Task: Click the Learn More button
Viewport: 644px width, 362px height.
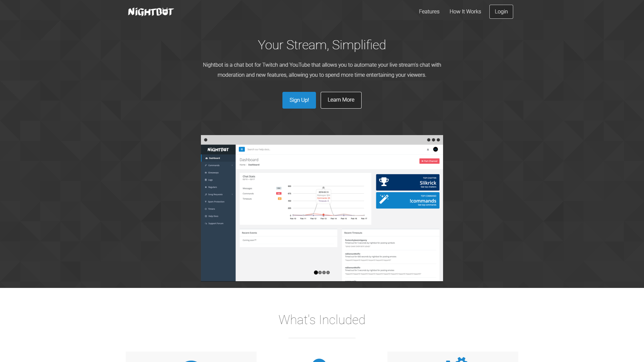Action: (x=340, y=100)
